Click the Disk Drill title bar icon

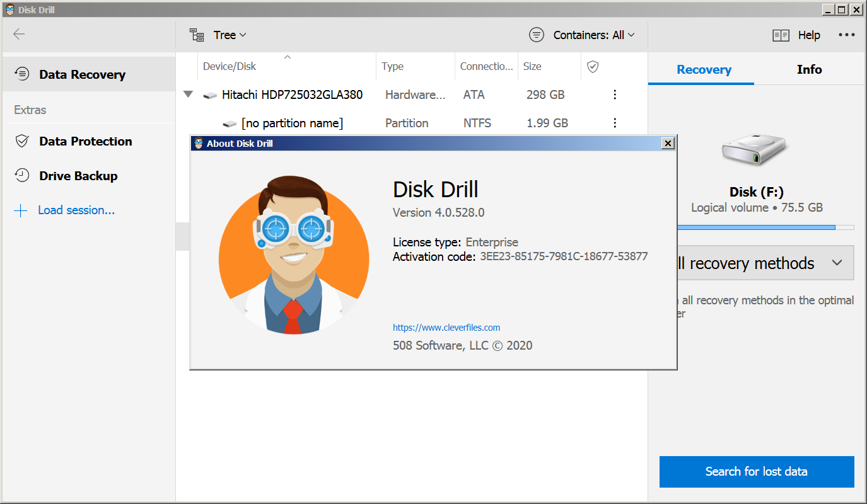click(10, 9)
